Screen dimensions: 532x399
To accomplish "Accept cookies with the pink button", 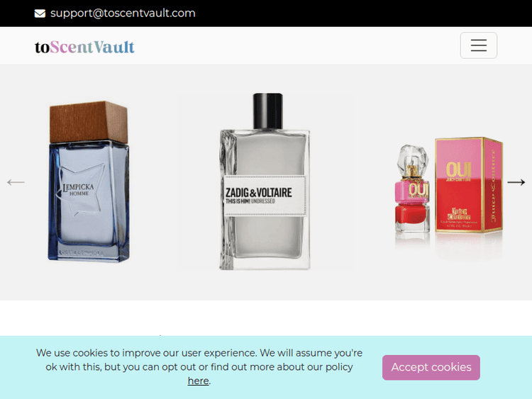I will click(x=431, y=368).
